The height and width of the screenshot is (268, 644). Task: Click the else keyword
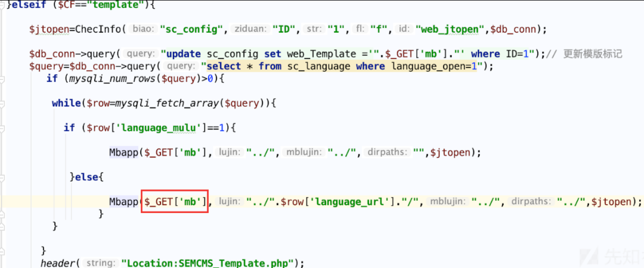tap(87, 177)
